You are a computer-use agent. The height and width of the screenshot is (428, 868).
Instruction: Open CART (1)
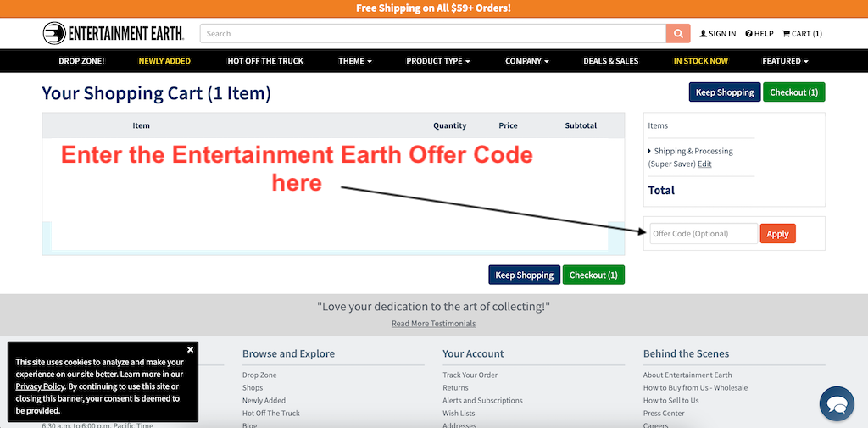802,33
